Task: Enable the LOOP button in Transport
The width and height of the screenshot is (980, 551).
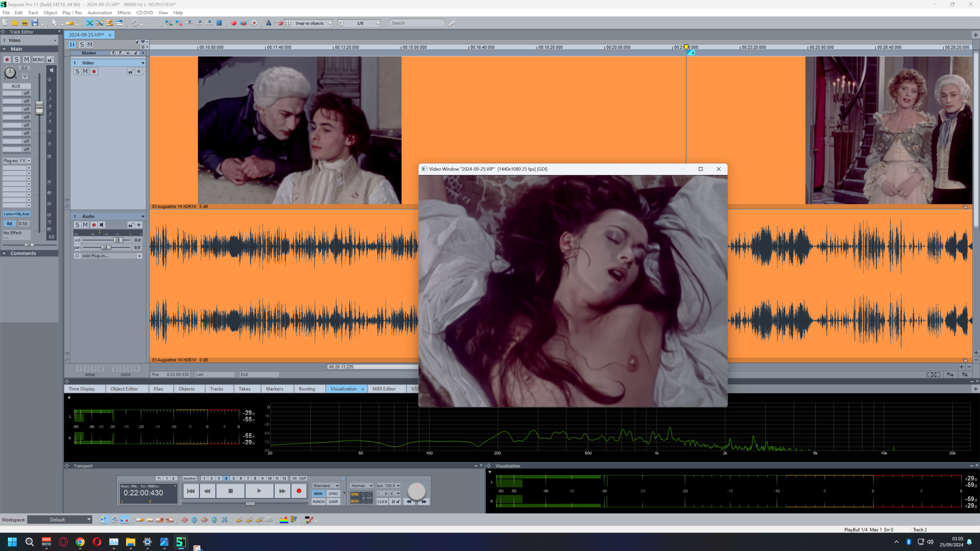Action: [333, 502]
